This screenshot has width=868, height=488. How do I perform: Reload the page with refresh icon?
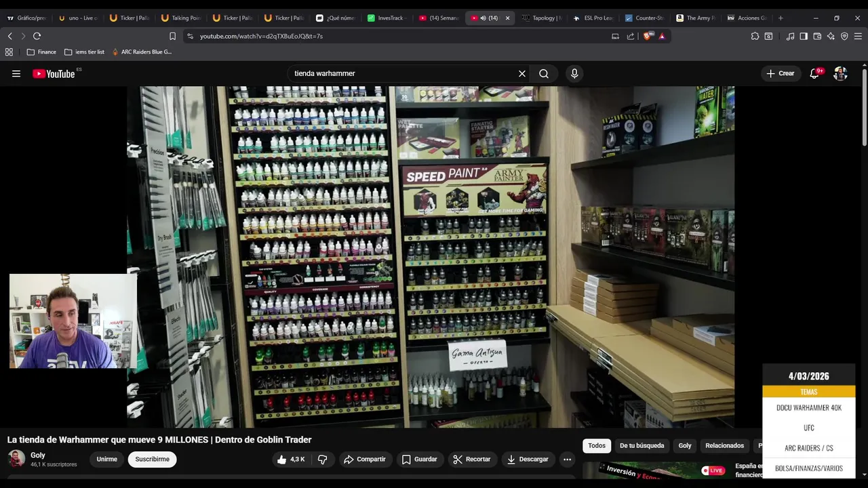click(x=37, y=36)
